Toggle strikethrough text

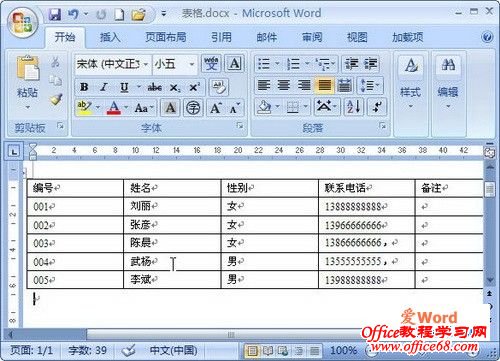pyautogui.click(x=154, y=87)
